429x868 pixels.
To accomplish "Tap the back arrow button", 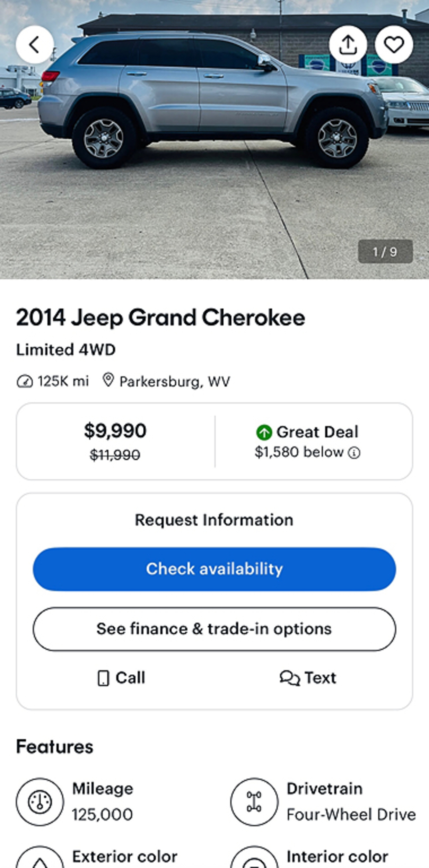I will tap(35, 44).
